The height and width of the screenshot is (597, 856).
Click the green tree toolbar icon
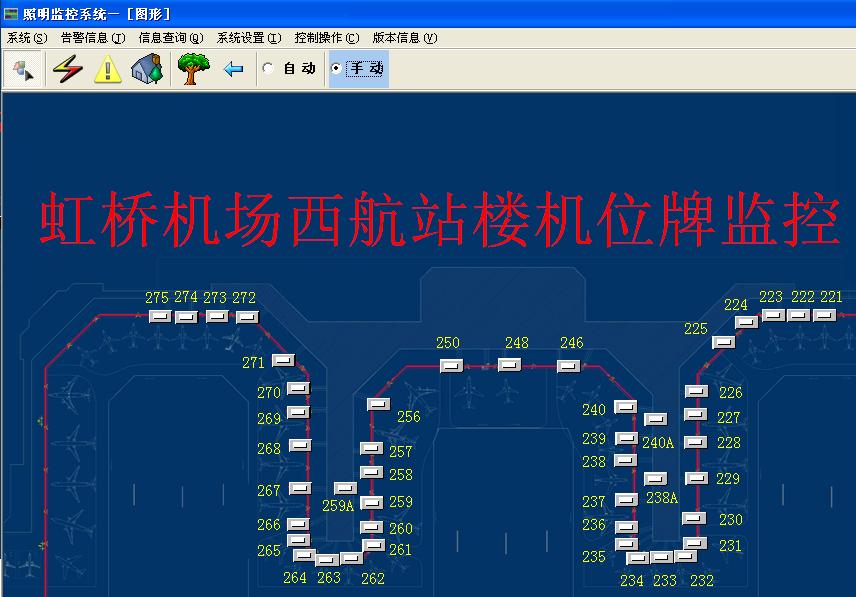click(x=192, y=69)
